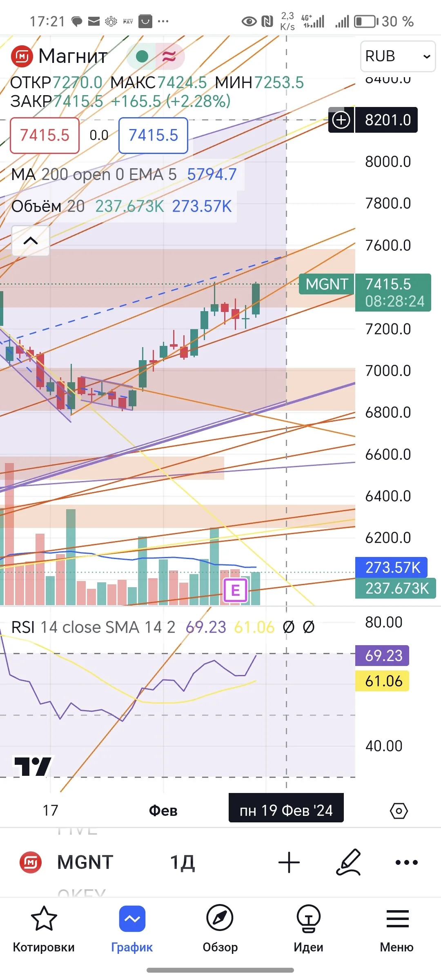Tap the mail notification icon in status bar
Screen dimensions: 441x980
coord(94,21)
